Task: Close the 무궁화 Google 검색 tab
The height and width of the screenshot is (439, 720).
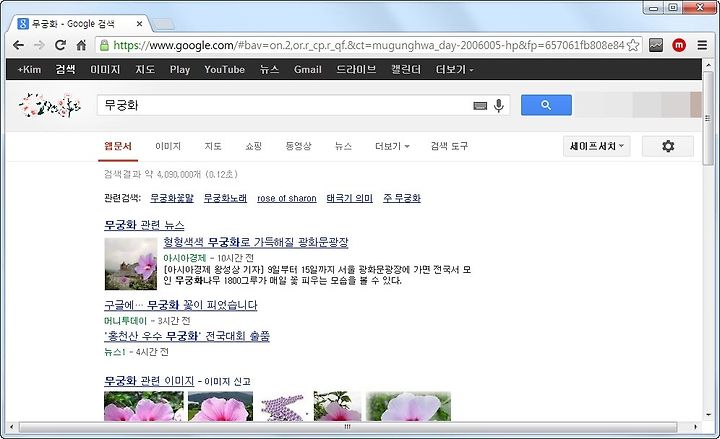Action: [140, 23]
